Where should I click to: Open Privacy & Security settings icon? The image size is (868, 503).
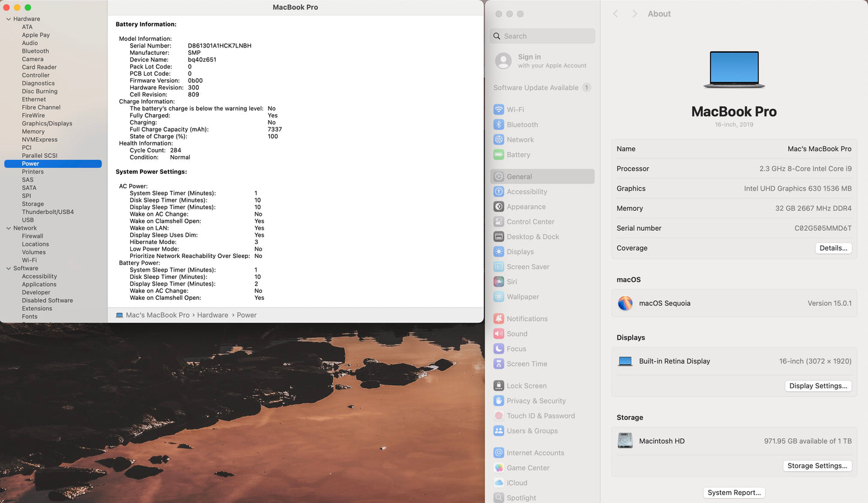pyautogui.click(x=499, y=401)
